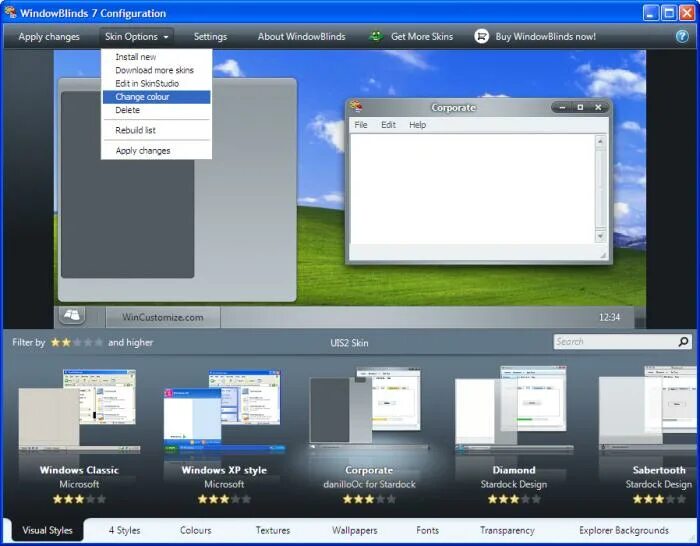The height and width of the screenshot is (546, 700).
Task: Click the Corporate preview window app icon
Action: tap(356, 106)
